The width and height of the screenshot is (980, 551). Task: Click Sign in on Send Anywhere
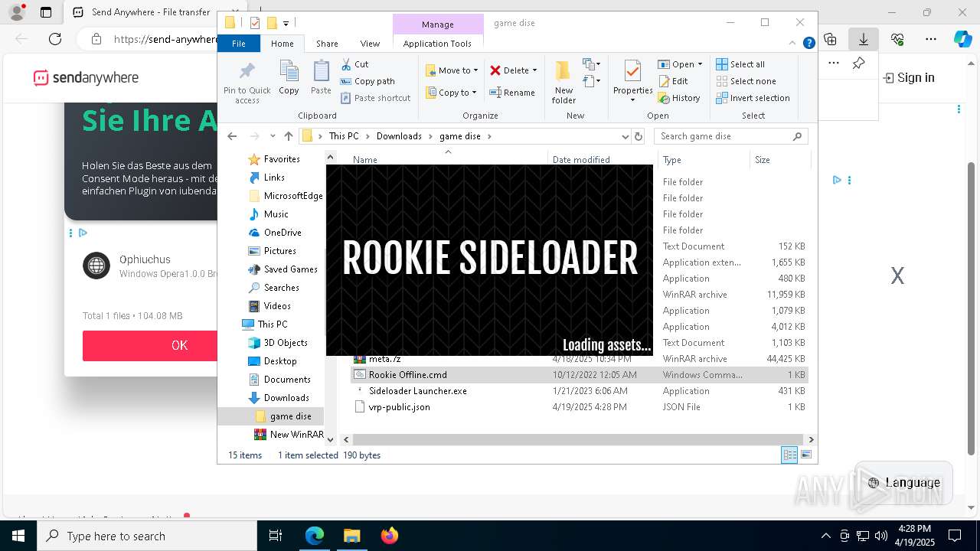pos(909,77)
